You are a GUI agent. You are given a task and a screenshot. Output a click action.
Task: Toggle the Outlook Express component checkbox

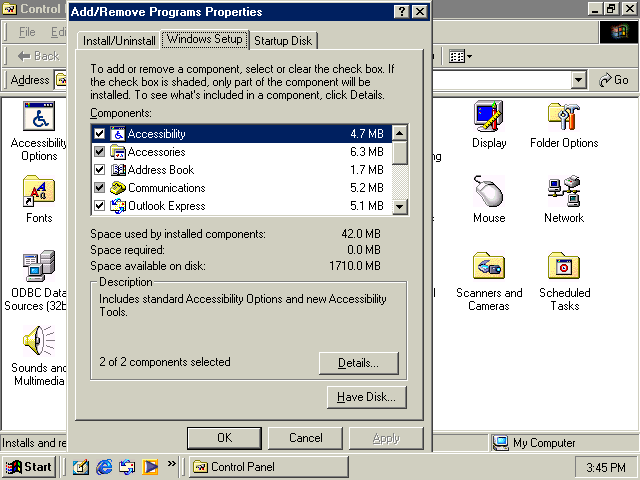tap(99, 206)
